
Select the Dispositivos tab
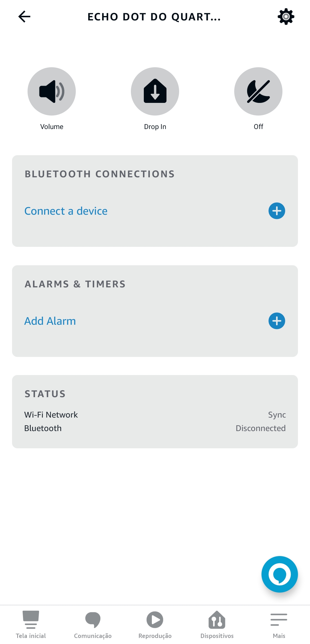217,625
